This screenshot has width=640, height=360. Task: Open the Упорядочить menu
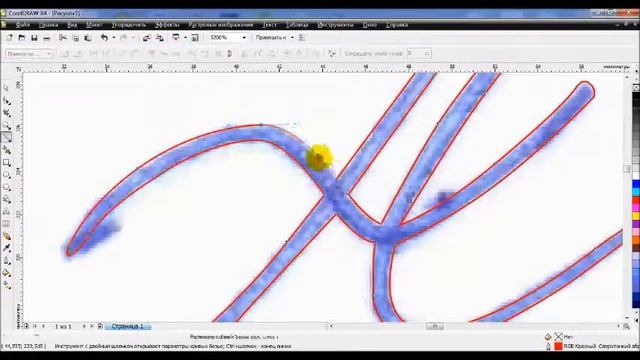click(x=129, y=25)
